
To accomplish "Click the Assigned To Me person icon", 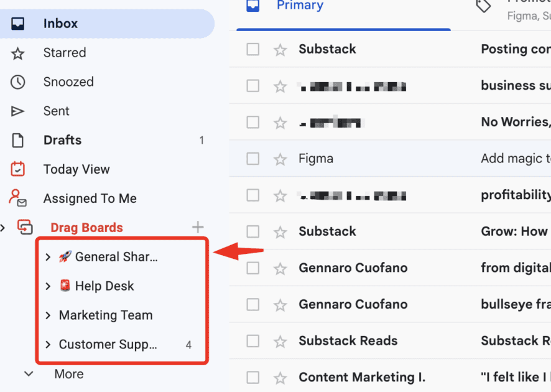I will point(17,198).
